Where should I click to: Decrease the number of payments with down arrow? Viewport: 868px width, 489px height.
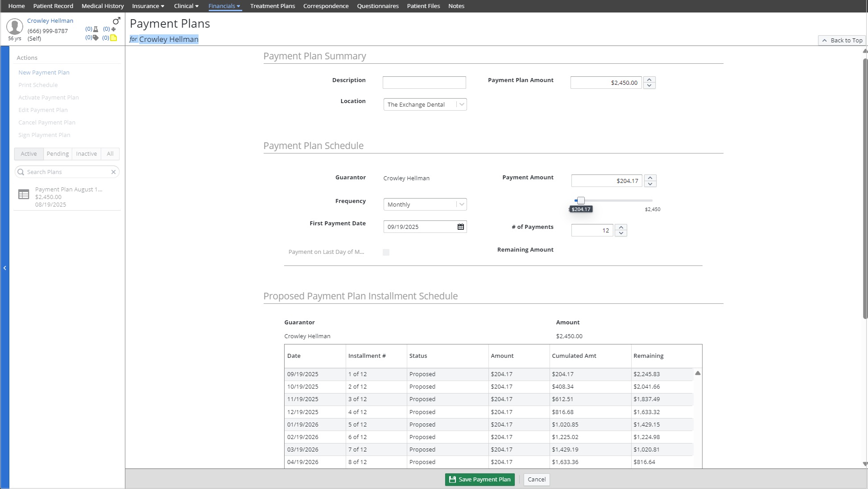point(621,233)
